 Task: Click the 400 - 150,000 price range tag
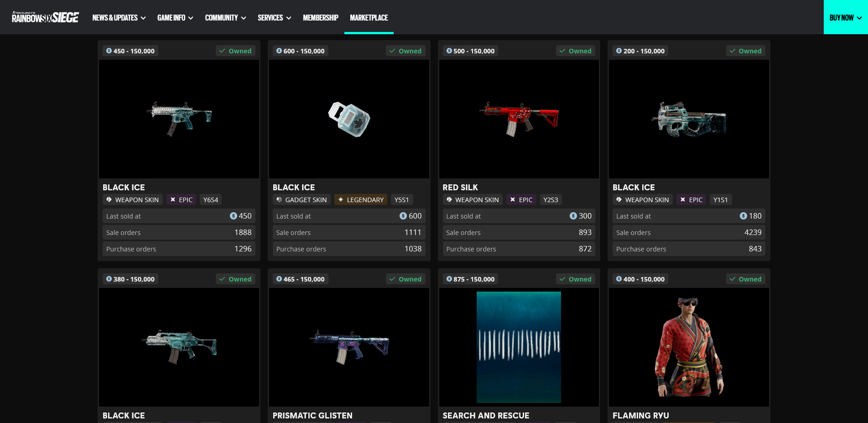click(x=640, y=279)
